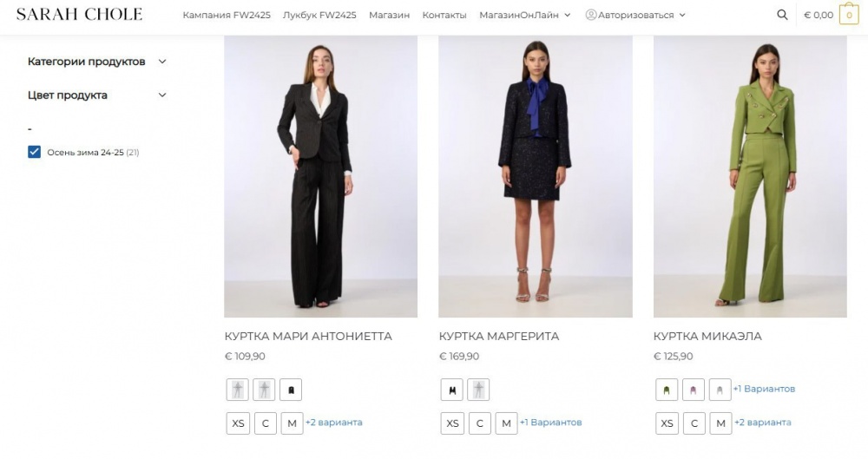Image resolution: width=868 pixels, height=459 pixels.
Task: Select first model swatch under Мари Антониетта
Action: [238, 390]
